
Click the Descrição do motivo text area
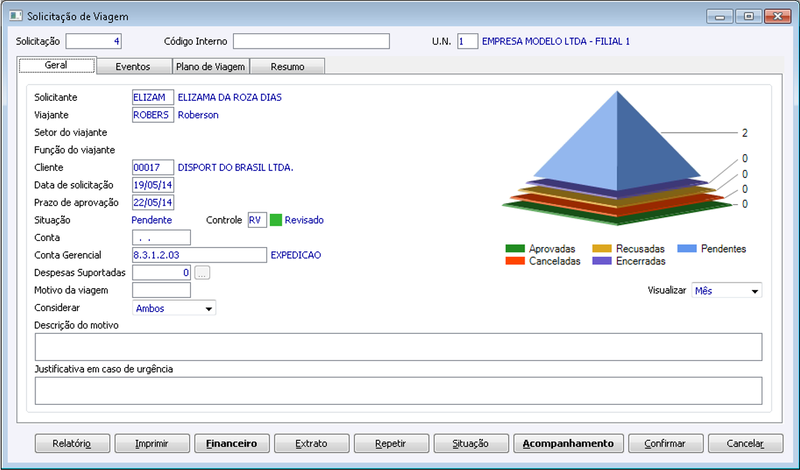coord(398,347)
